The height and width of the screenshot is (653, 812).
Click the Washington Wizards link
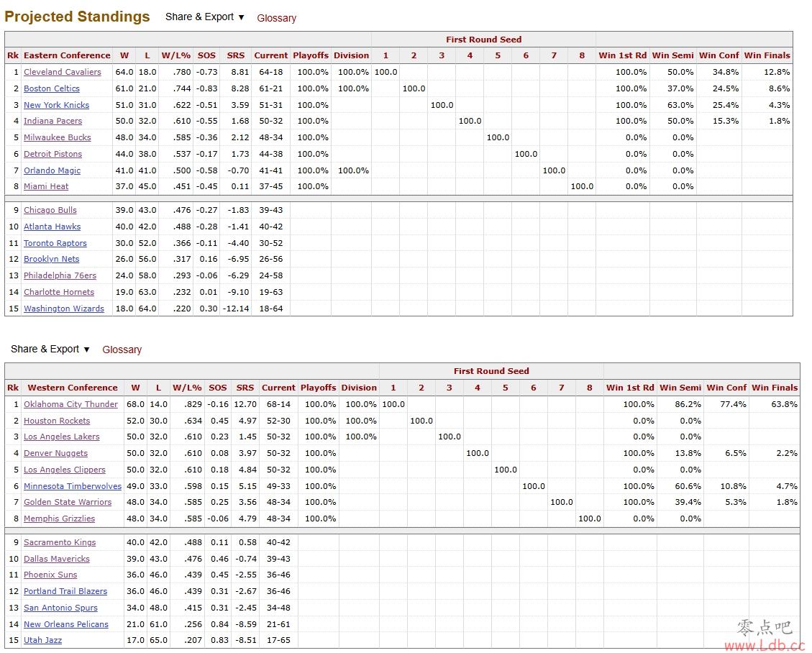click(x=64, y=309)
